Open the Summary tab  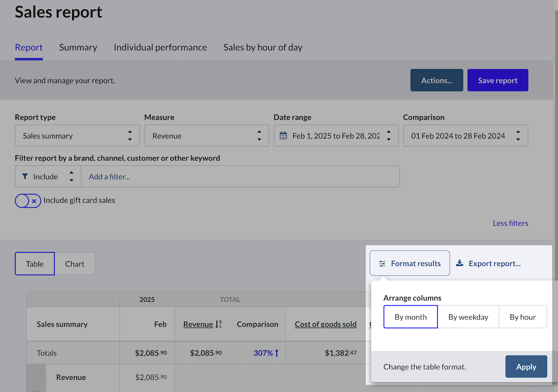click(x=78, y=47)
